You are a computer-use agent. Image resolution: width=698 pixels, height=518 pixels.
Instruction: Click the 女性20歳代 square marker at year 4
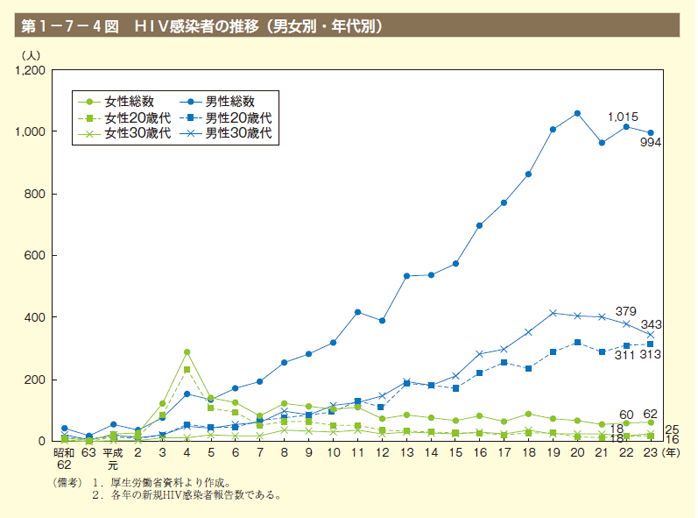tap(187, 369)
